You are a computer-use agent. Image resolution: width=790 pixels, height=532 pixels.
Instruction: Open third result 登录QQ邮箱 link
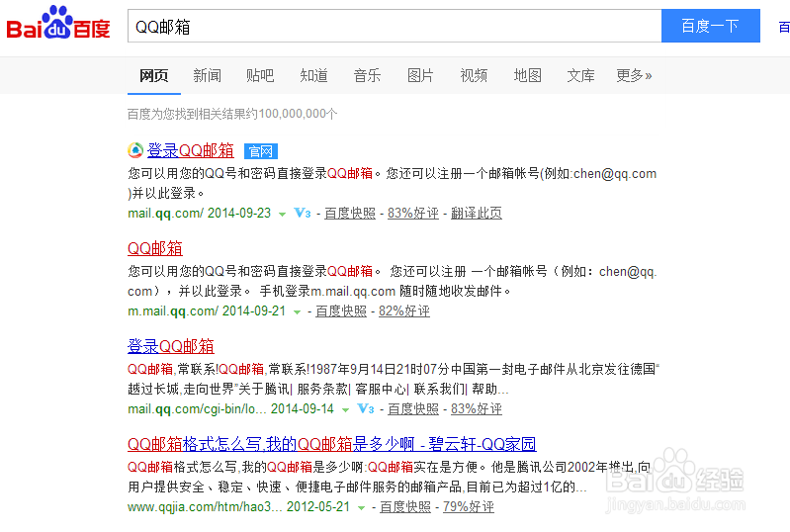pyautogui.click(x=171, y=346)
